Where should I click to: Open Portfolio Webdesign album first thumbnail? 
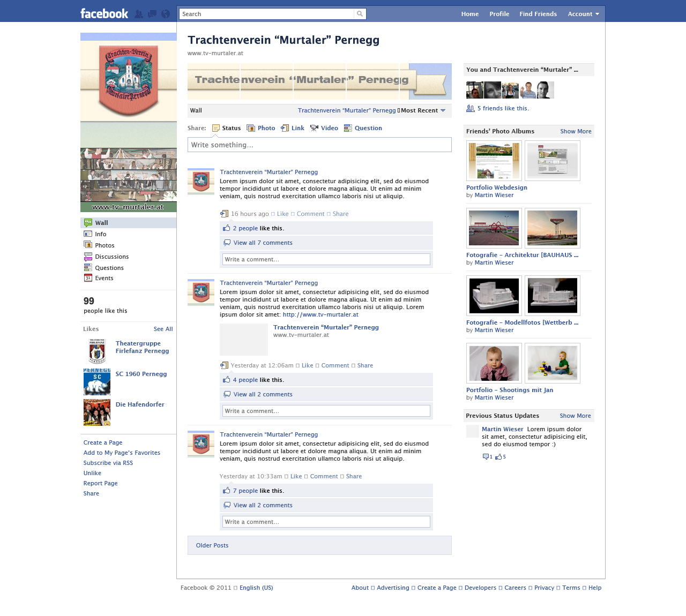(x=494, y=161)
